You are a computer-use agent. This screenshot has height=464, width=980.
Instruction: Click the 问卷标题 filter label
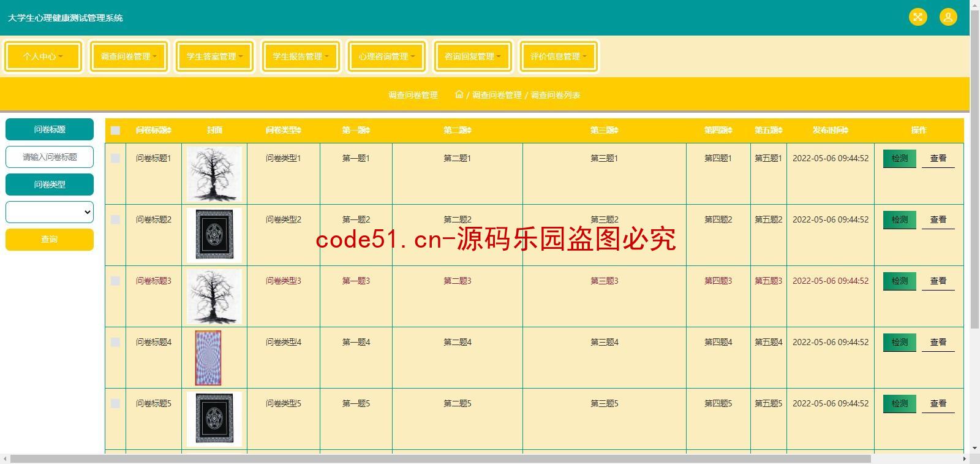(x=50, y=129)
